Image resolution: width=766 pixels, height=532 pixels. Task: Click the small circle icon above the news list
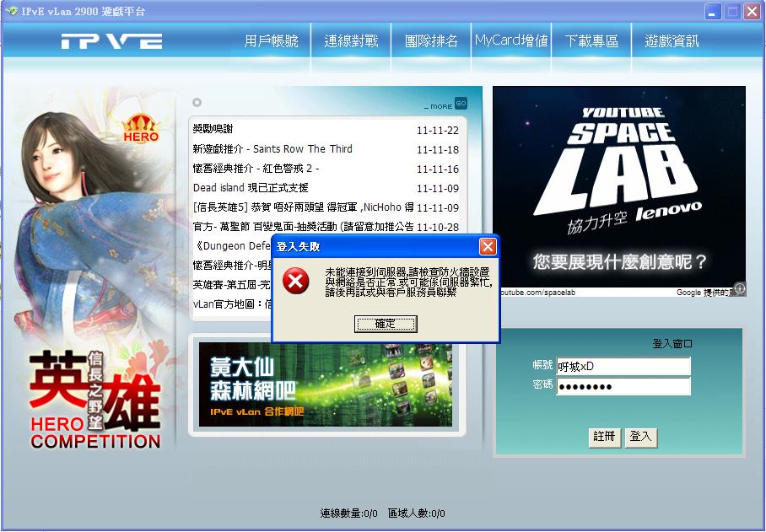tap(197, 102)
